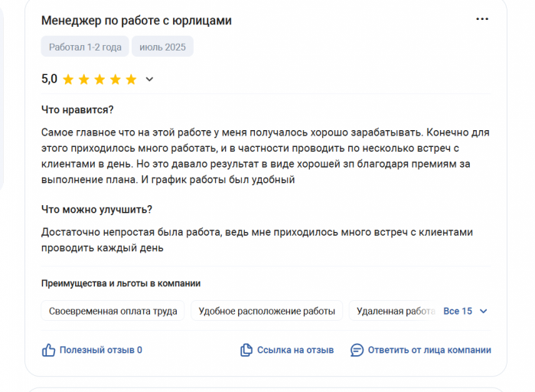The image size is (535, 392).
Task: Expand all 15 benefits list
Action: pos(458,311)
